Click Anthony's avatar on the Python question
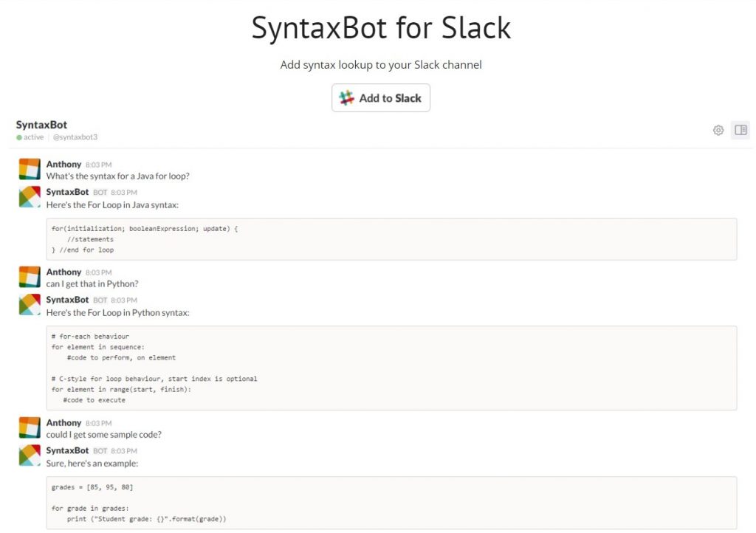The width and height of the screenshot is (756, 533). 30,277
